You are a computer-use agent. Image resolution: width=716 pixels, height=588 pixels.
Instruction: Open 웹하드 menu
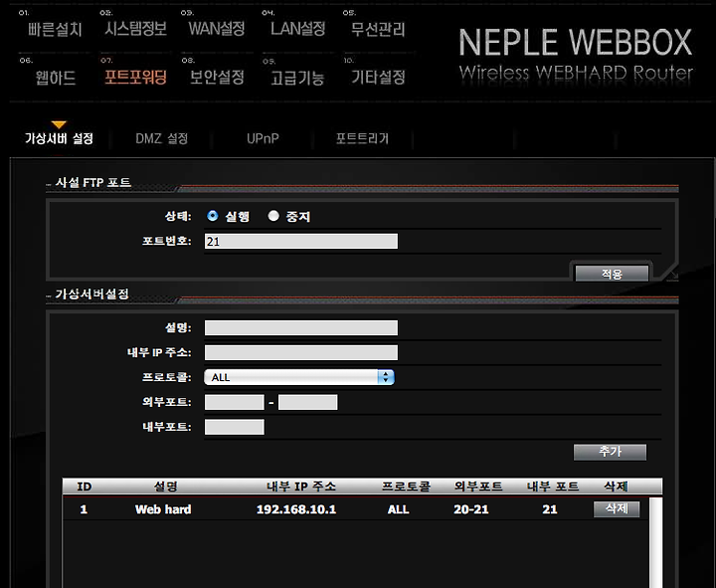(x=56, y=78)
